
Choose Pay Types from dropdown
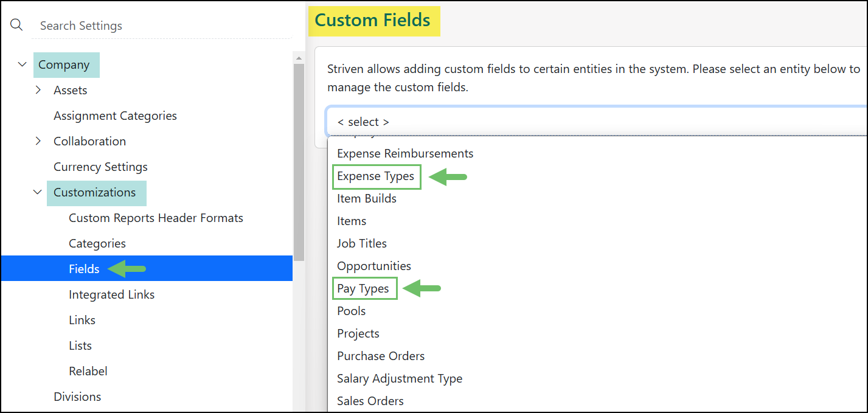click(x=364, y=288)
